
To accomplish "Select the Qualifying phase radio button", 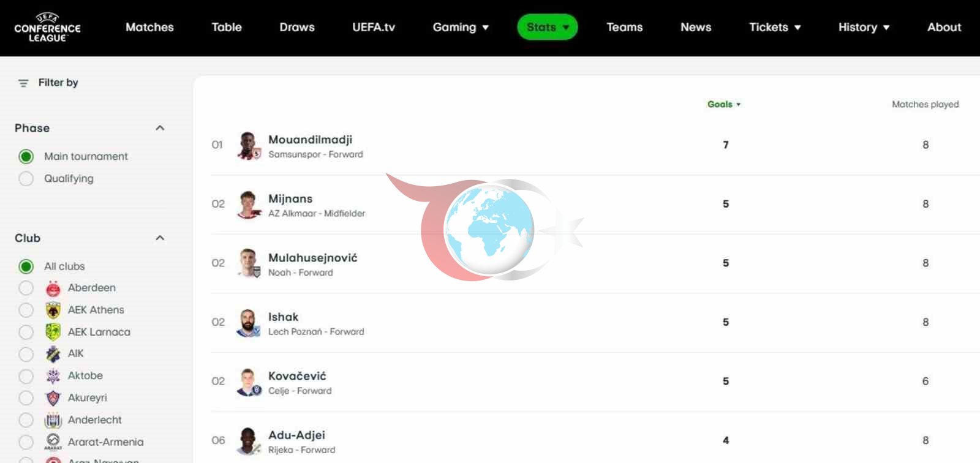I will pos(26,179).
